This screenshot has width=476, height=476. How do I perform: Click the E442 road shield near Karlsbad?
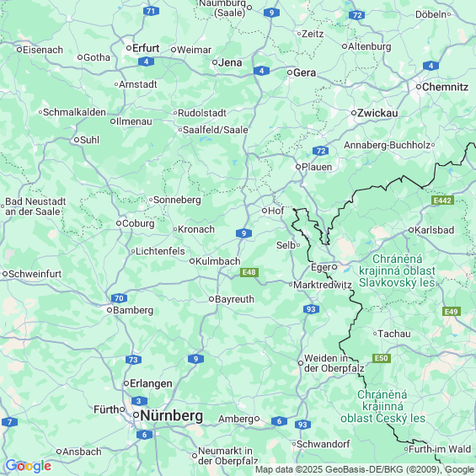[442, 200]
